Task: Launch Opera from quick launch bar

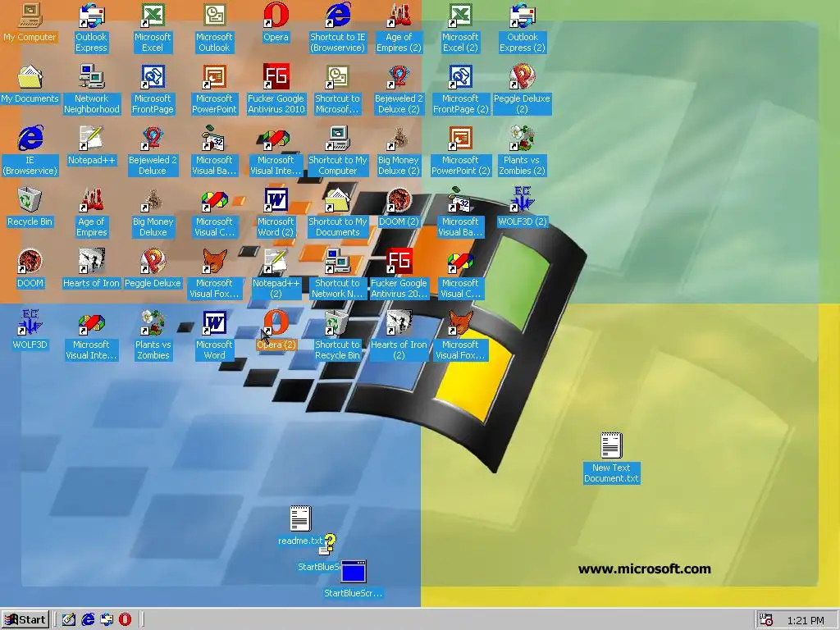Action: pyautogui.click(x=125, y=620)
